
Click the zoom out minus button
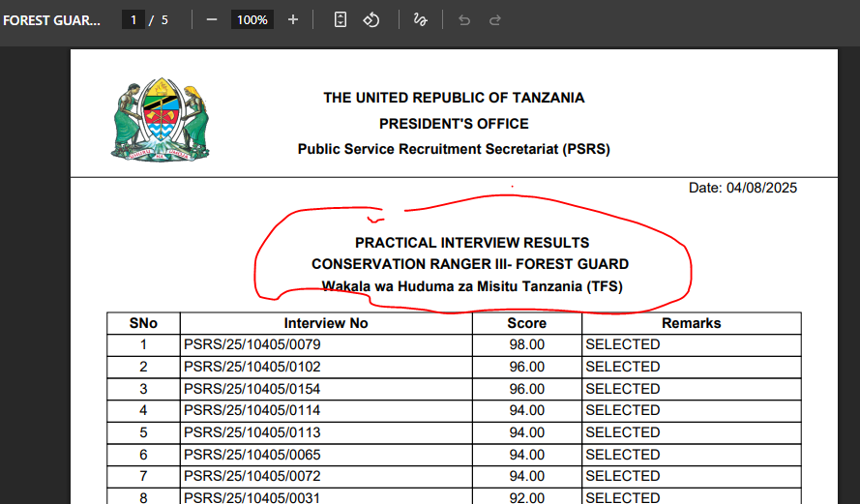[x=212, y=19]
